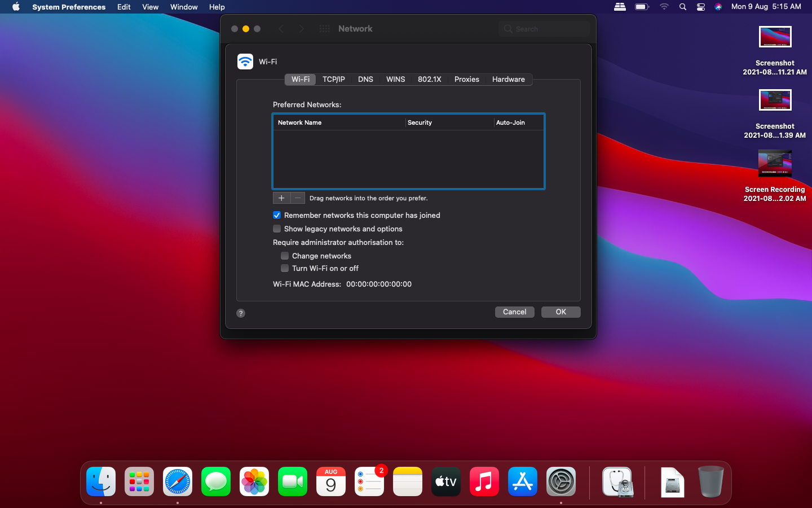
Task: Open Notes from the Dock
Action: (408, 481)
